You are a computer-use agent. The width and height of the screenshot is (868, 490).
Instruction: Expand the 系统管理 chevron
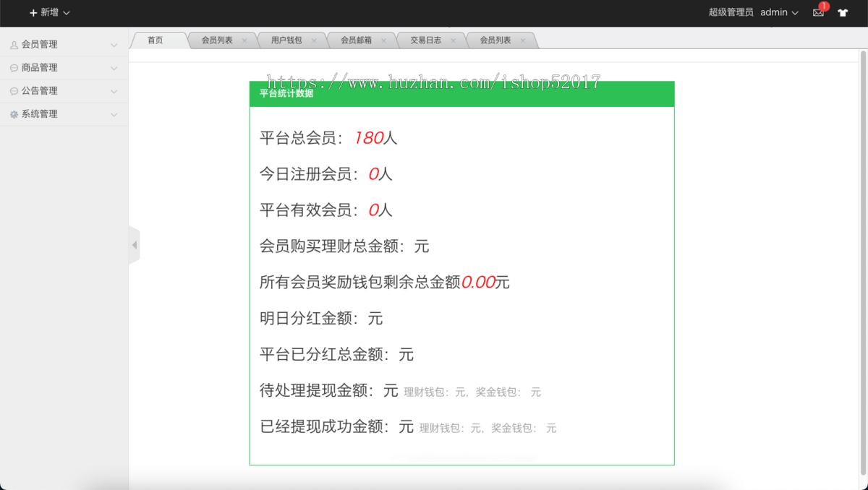[114, 114]
